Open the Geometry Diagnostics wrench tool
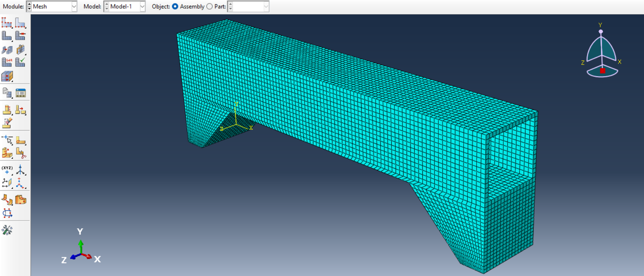Image resolution: width=644 pixels, height=276 pixels. pos(7,230)
